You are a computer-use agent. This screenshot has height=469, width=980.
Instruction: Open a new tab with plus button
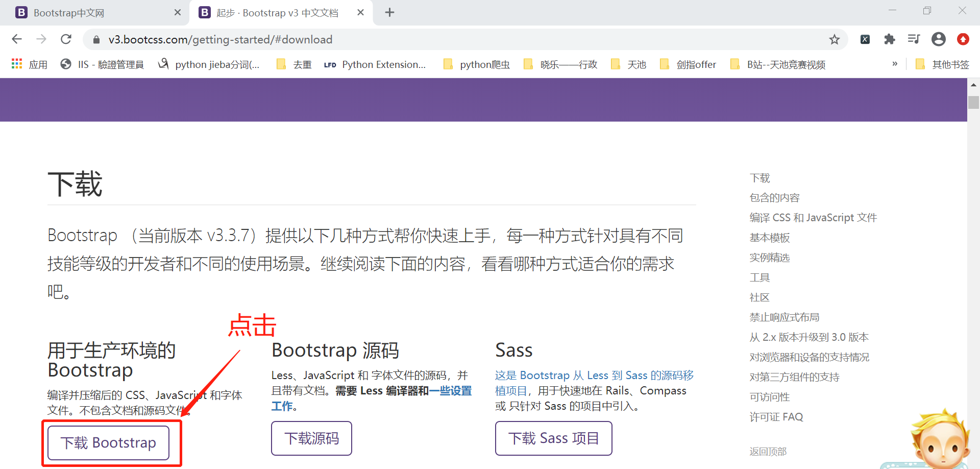[x=389, y=12]
